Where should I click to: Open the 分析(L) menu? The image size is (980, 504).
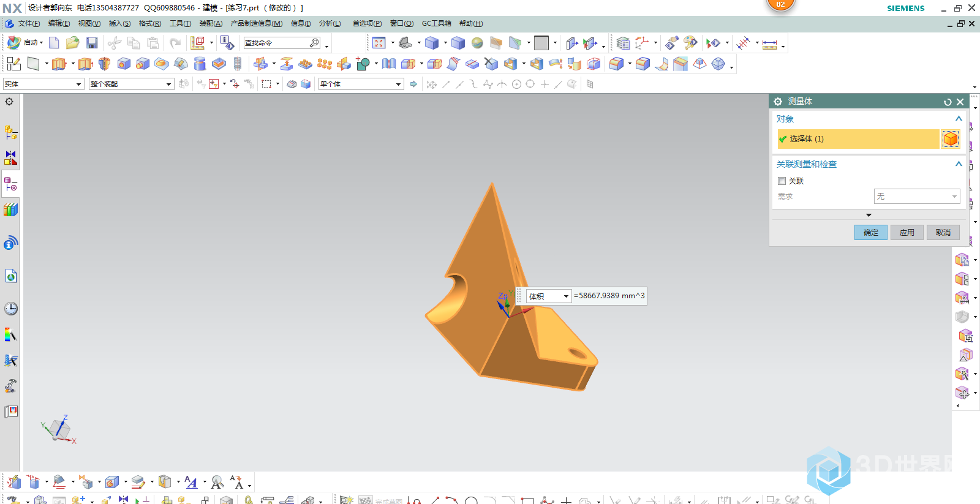[x=330, y=23]
